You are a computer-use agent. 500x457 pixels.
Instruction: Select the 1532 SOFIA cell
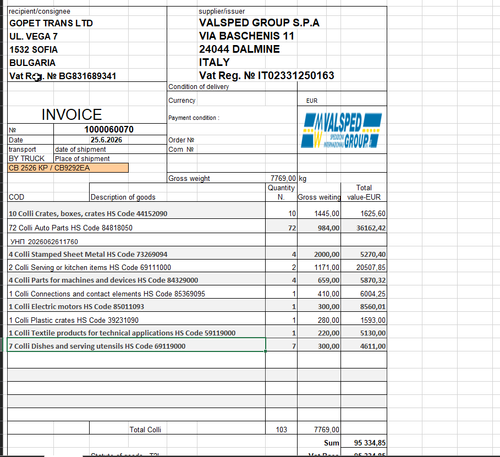tap(33, 50)
